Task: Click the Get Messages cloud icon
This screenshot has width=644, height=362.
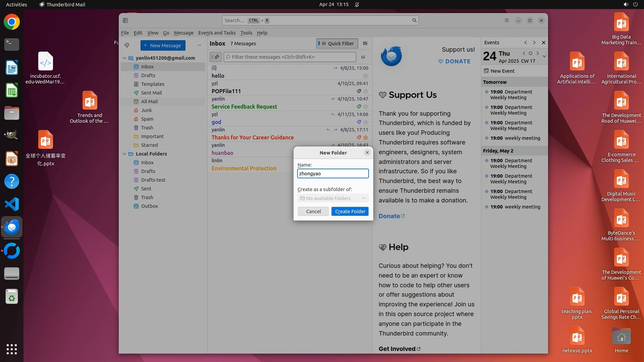Action: (x=127, y=45)
